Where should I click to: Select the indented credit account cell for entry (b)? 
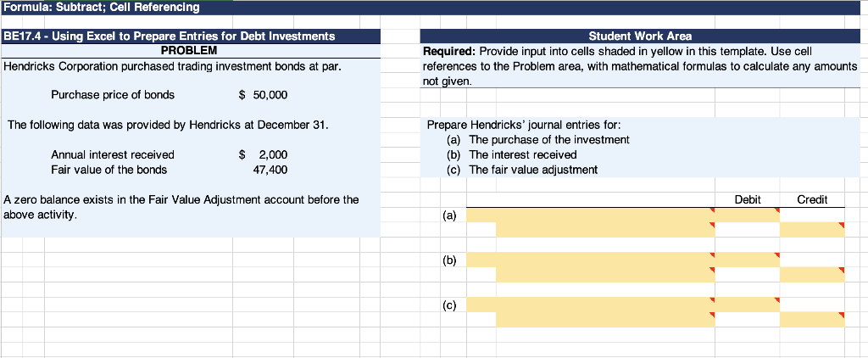pos(605,274)
